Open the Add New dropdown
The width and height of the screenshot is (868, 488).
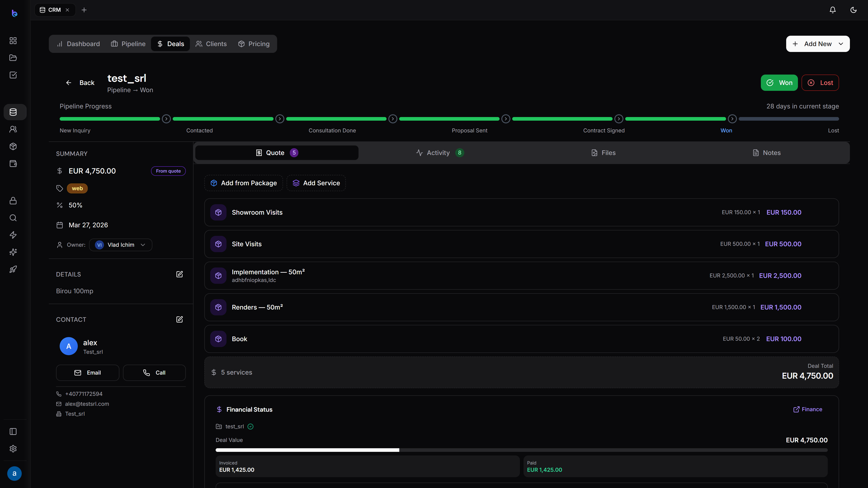coord(818,44)
